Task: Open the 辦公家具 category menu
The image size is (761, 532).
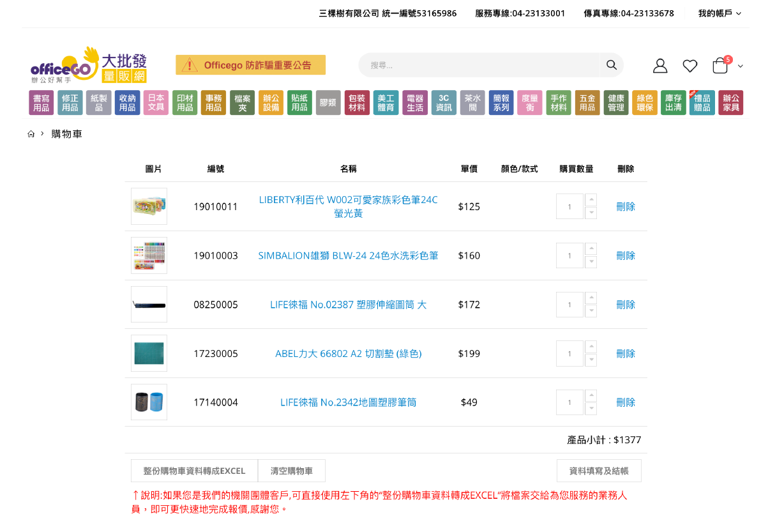Action: click(x=731, y=103)
